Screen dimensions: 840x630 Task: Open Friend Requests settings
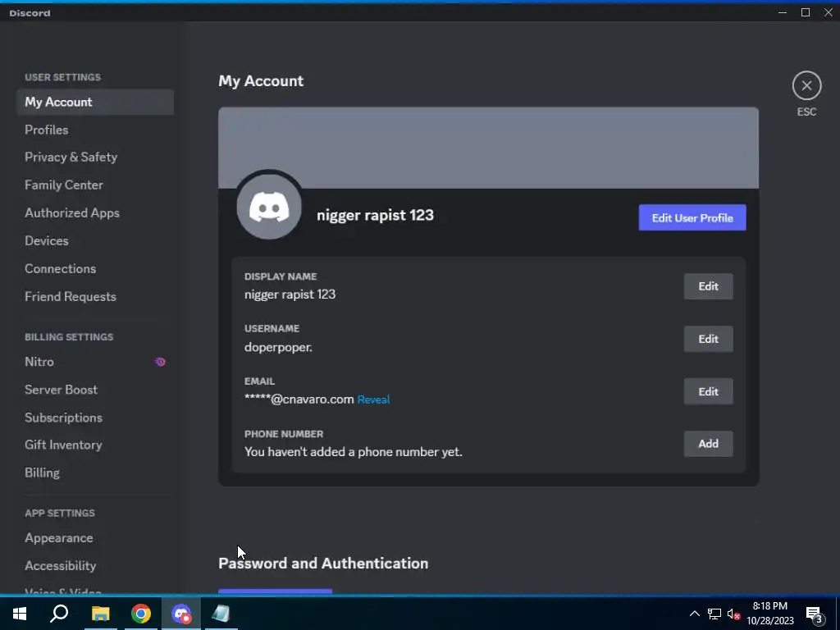point(95,296)
